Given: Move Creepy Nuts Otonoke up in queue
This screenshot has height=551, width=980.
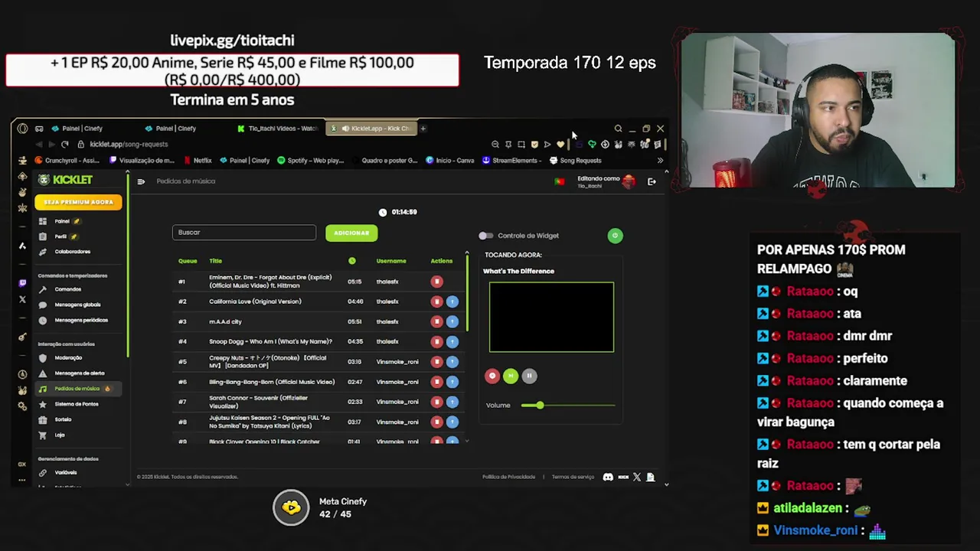Looking at the screenshot, I should tap(452, 361).
